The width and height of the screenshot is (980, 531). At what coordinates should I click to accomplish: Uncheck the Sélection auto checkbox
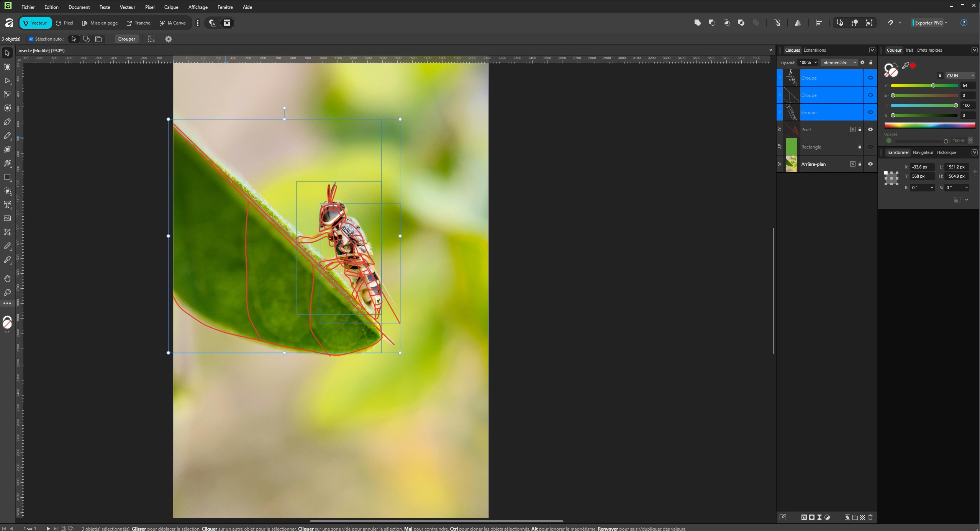pyautogui.click(x=31, y=39)
